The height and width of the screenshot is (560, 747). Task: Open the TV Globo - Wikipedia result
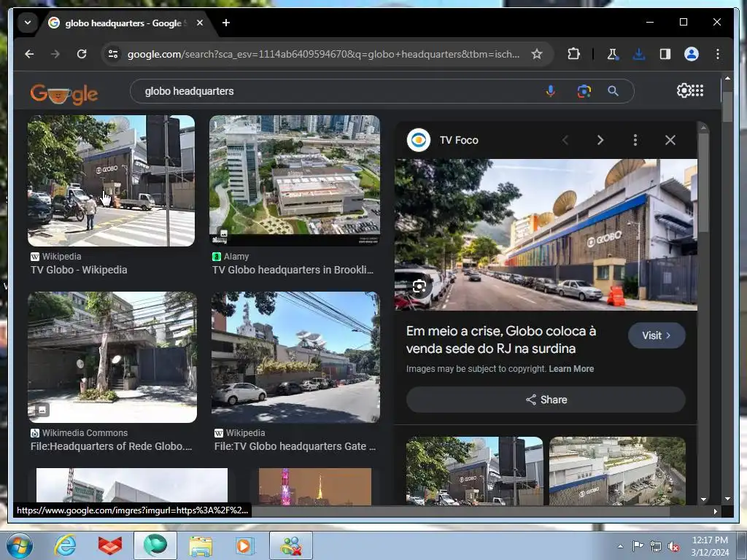click(x=79, y=270)
